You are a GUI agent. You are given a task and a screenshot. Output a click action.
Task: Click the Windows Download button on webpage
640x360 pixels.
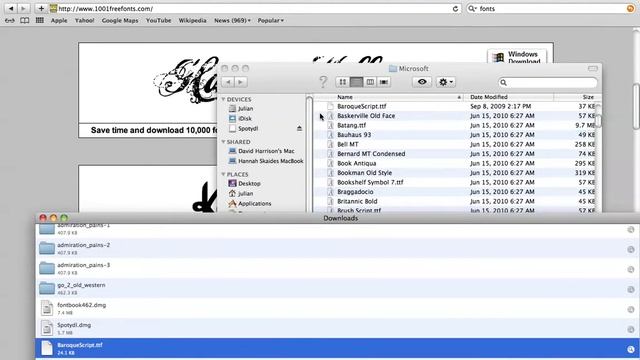coord(517,57)
